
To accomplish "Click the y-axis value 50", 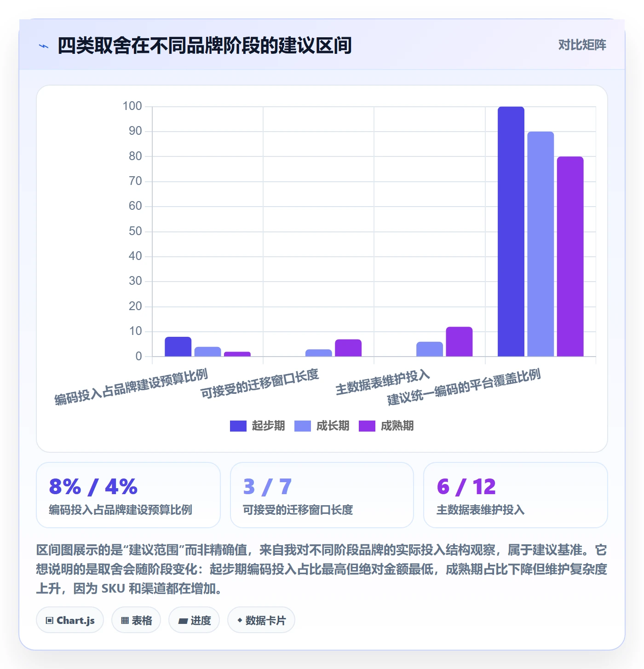I will tap(135, 231).
